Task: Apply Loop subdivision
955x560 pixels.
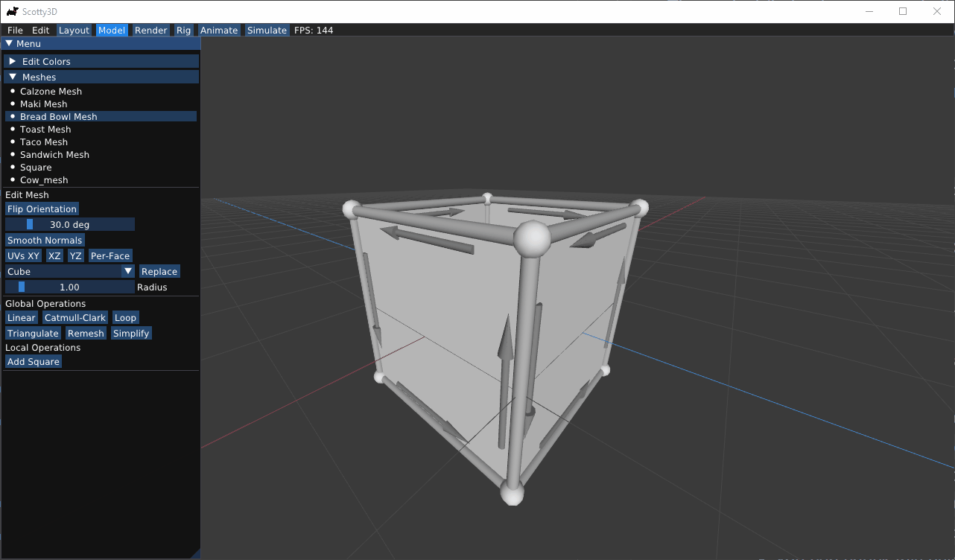Action: pyautogui.click(x=125, y=318)
